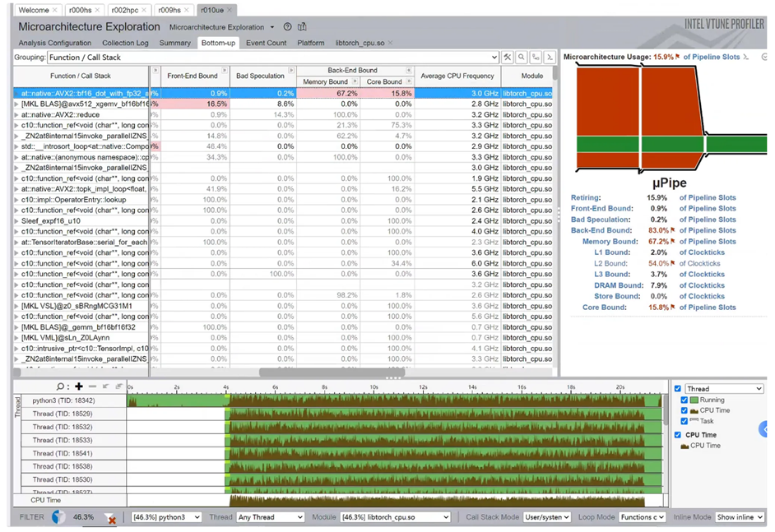The height and width of the screenshot is (532, 775).
Task: Click the documentation book icon in header
Action: tap(302, 26)
